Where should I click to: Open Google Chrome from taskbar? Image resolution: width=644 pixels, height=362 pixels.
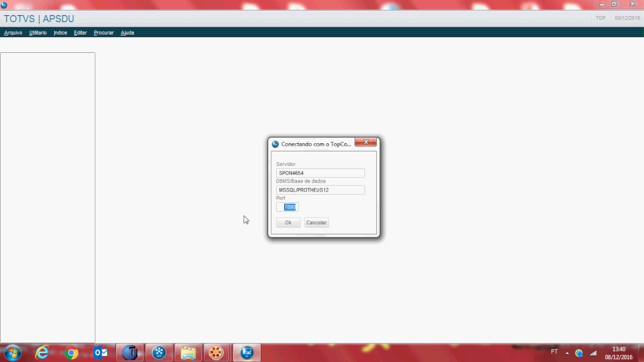(71, 353)
